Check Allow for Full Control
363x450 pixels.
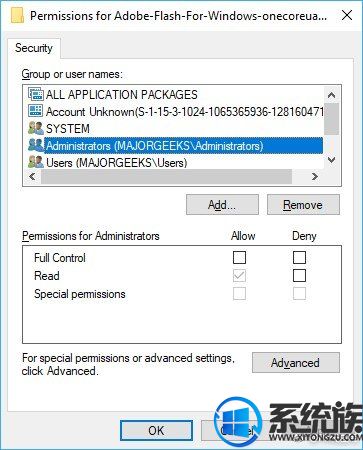click(x=239, y=257)
